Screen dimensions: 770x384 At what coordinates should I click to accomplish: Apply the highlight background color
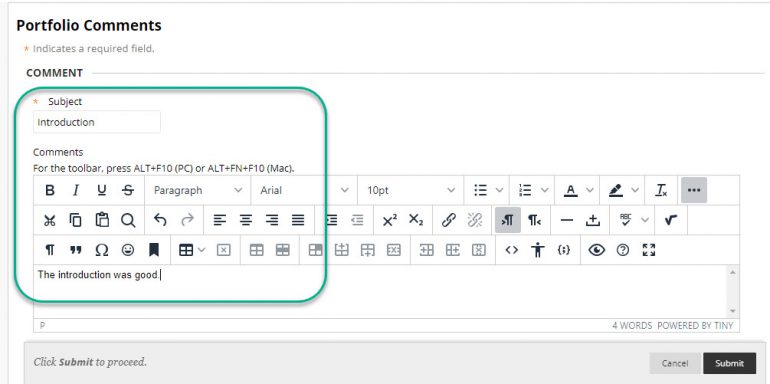pos(616,191)
